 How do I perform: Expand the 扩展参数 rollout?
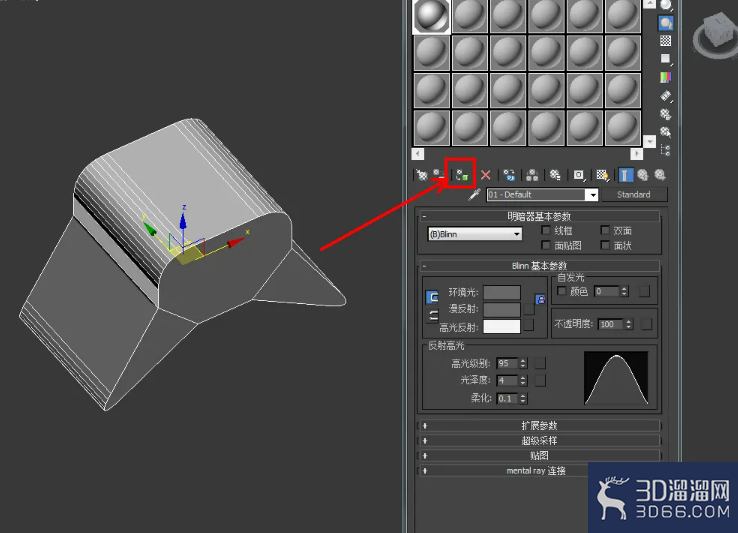pos(539,426)
